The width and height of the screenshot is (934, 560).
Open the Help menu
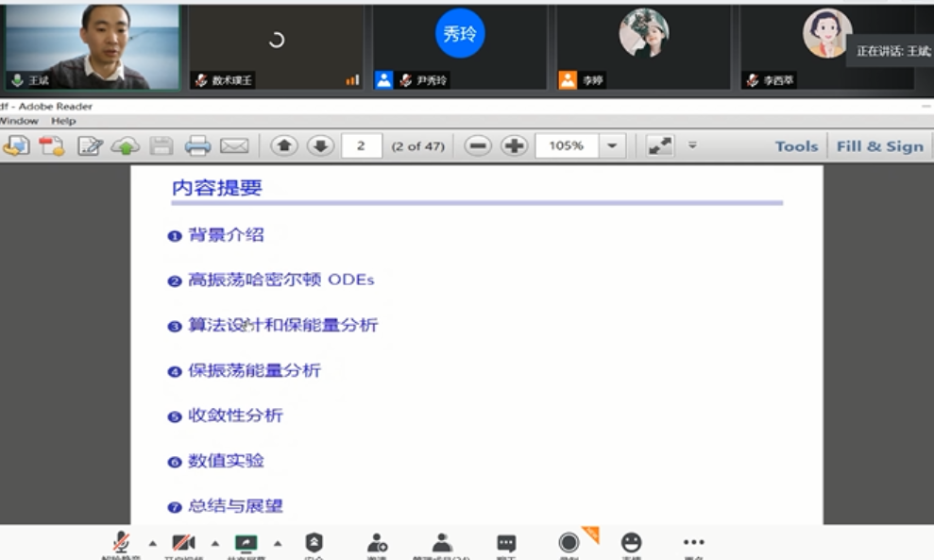tap(63, 121)
